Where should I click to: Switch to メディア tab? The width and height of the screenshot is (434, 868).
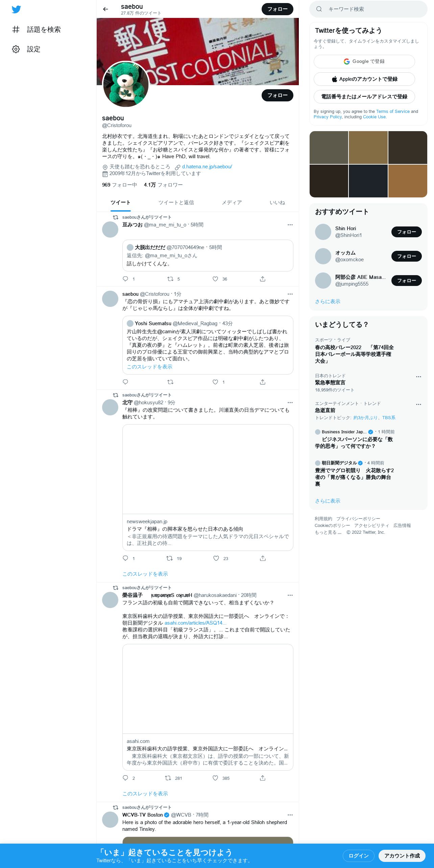pos(232,202)
